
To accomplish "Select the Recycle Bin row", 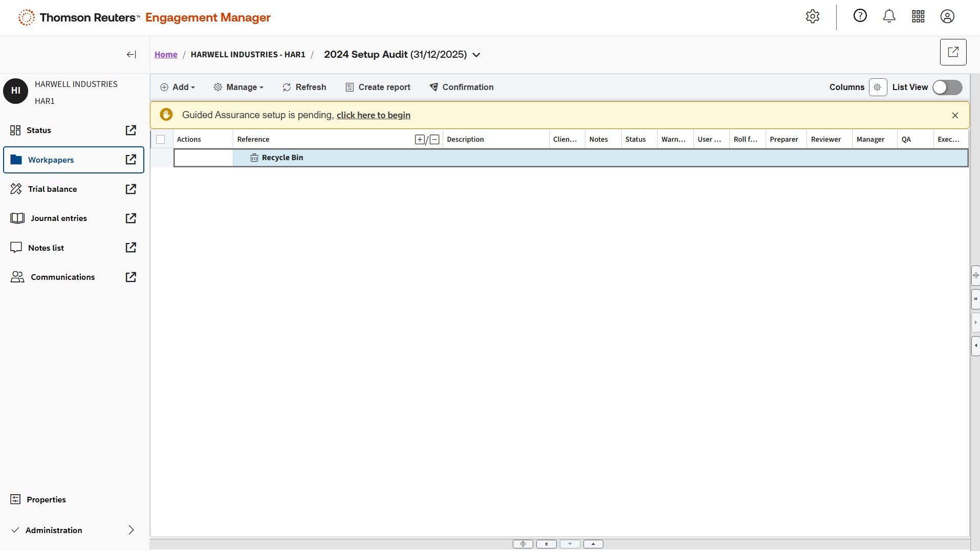I will point(282,158).
